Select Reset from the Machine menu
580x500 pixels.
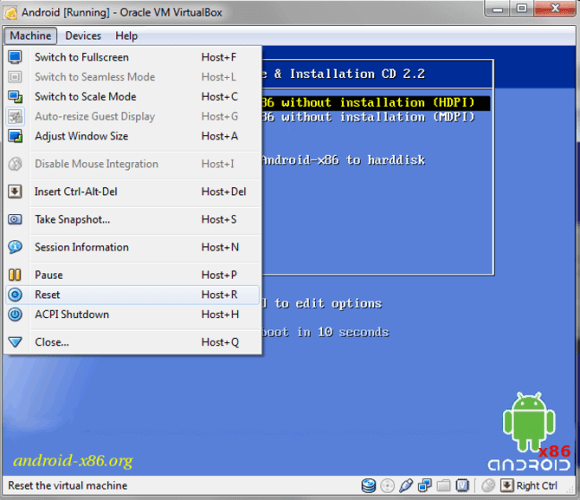pos(133,295)
